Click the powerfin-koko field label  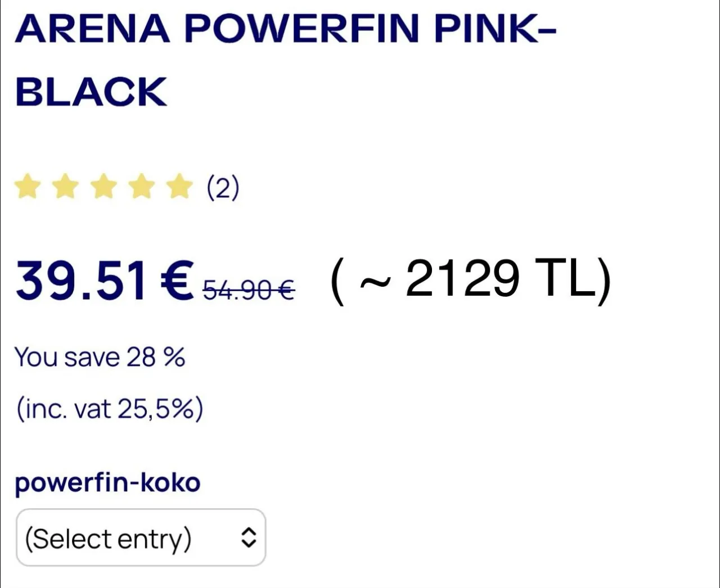point(107,483)
